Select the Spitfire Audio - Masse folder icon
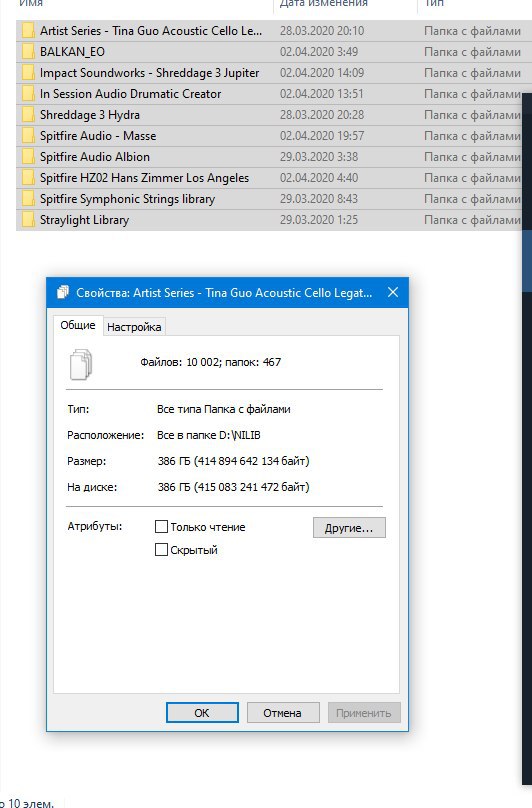 [28, 136]
